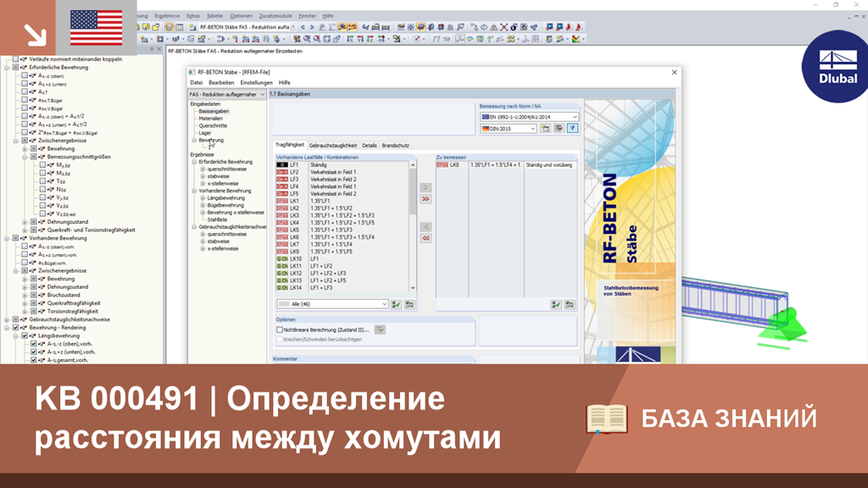The height and width of the screenshot is (488, 868).
Task: Go to previous case arrow in main toolbar
Action: [303, 26]
